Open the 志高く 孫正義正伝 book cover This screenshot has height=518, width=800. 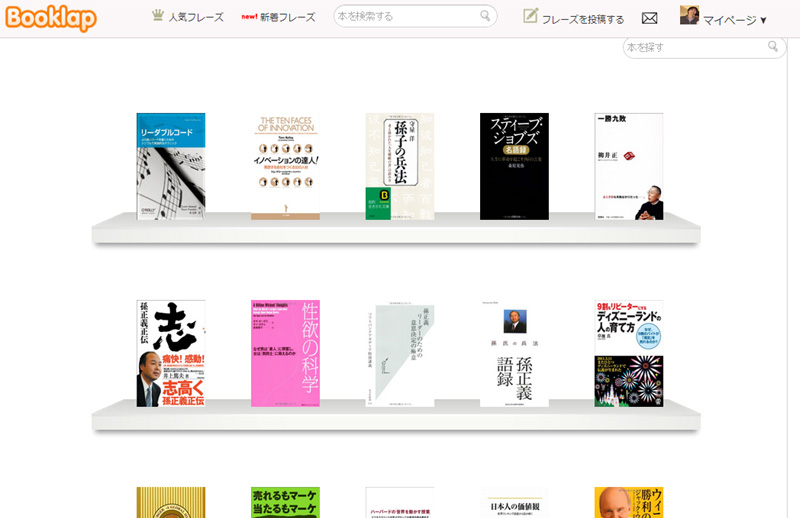[171, 353]
